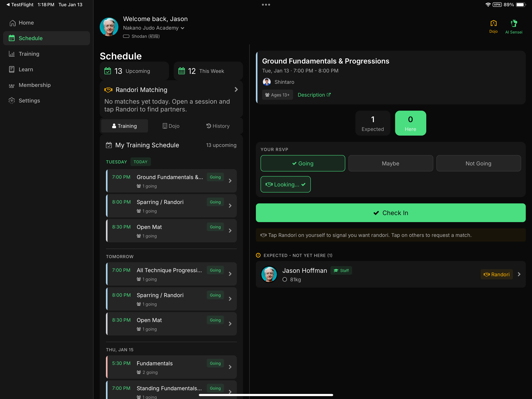Open tomorrow's 8:00 PM Sparring / Randori
532x399 pixels.
coord(171,299)
